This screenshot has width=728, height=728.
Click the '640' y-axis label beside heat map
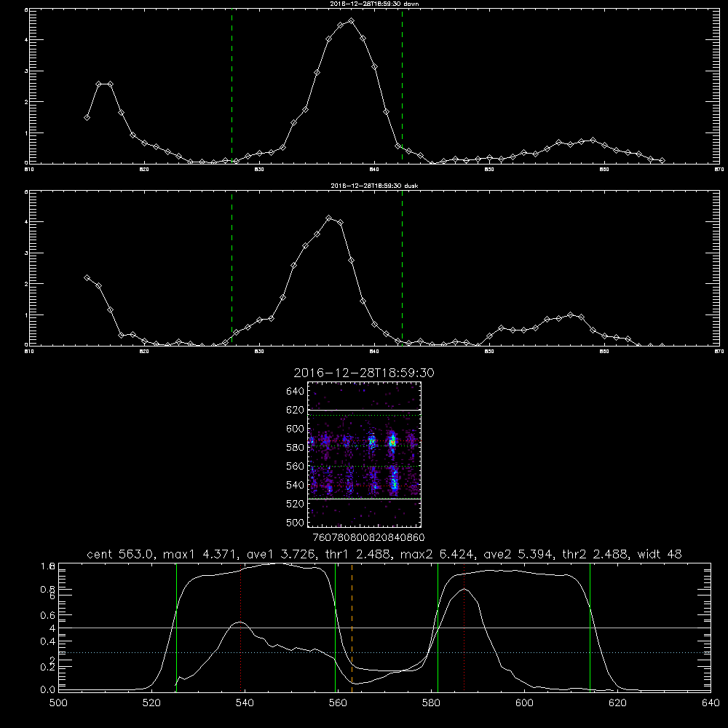(x=295, y=392)
